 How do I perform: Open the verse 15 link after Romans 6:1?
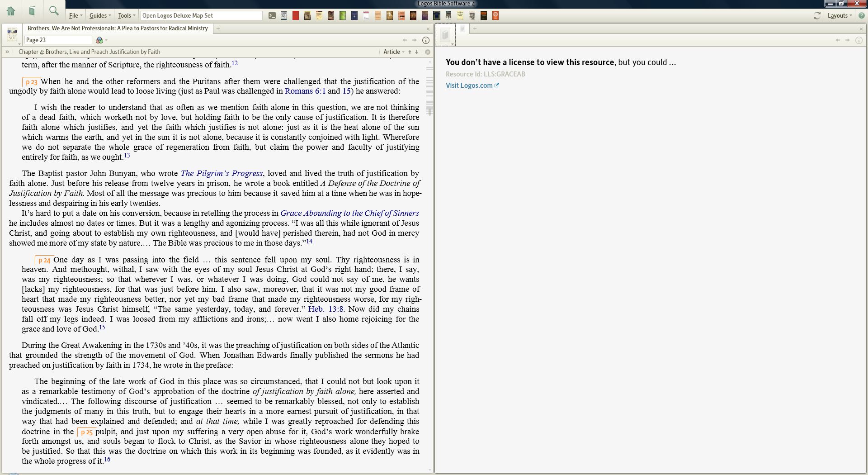pos(346,91)
